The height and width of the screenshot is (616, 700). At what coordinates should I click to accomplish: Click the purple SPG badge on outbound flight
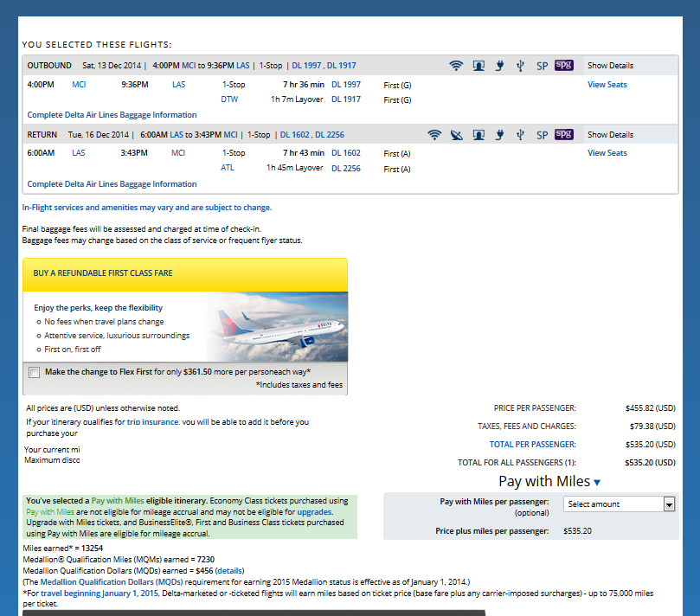(564, 65)
